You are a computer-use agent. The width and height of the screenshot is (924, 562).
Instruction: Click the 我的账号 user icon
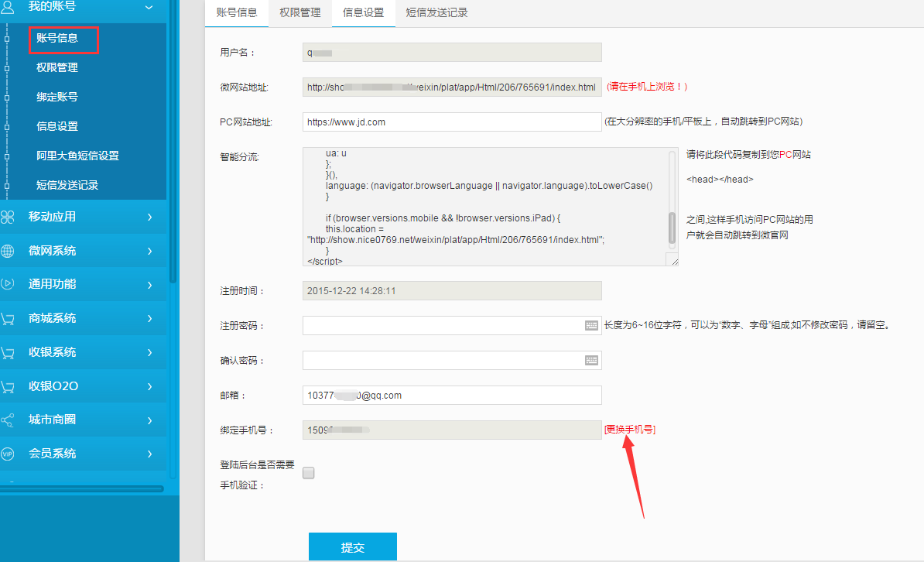click(8, 6)
